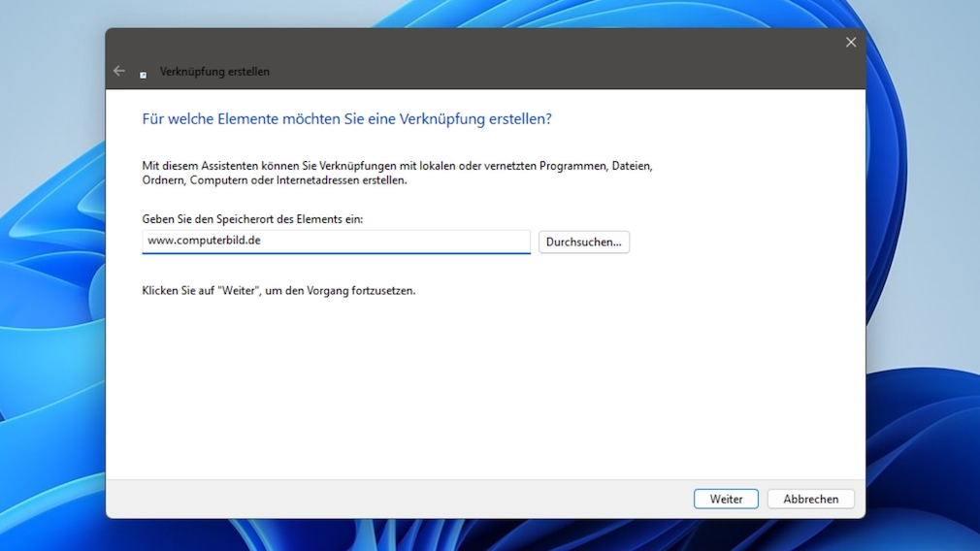Click the shortcut icon beside Verknüpfung erstellen
Image resolution: width=980 pixels, height=551 pixels.
pyautogui.click(x=143, y=74)
